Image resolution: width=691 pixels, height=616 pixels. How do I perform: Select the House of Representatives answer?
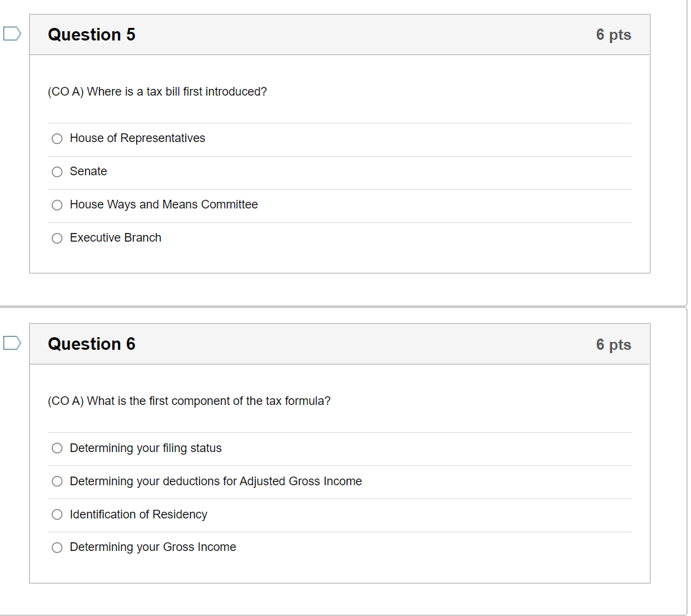[57, 138]
